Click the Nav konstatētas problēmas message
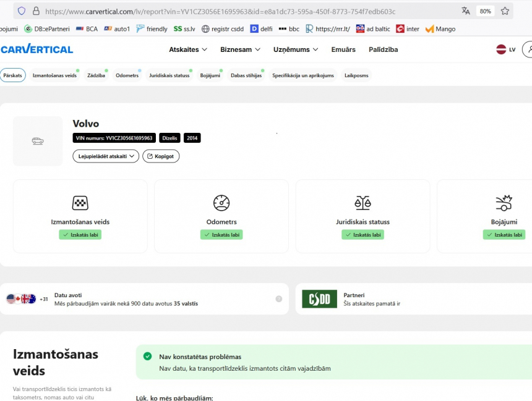This screenshot has height=401, width=532. [x=200, y=357]
